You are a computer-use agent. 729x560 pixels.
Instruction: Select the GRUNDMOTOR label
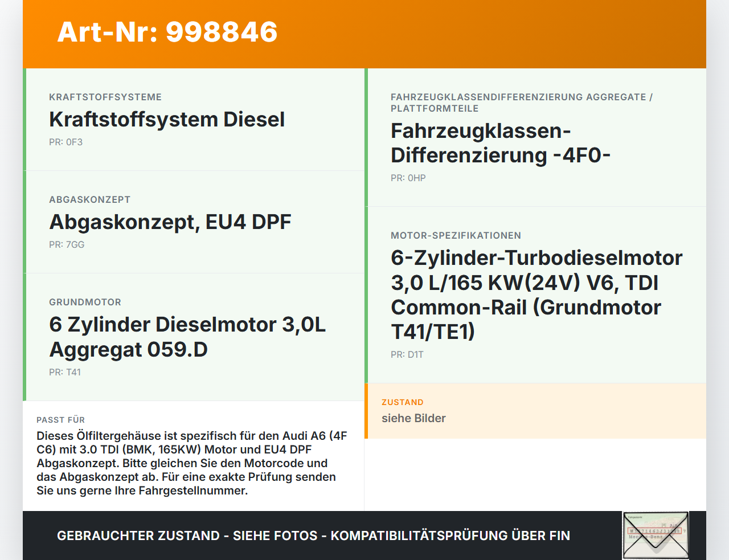pyautogui.click(x=85, y=303)
